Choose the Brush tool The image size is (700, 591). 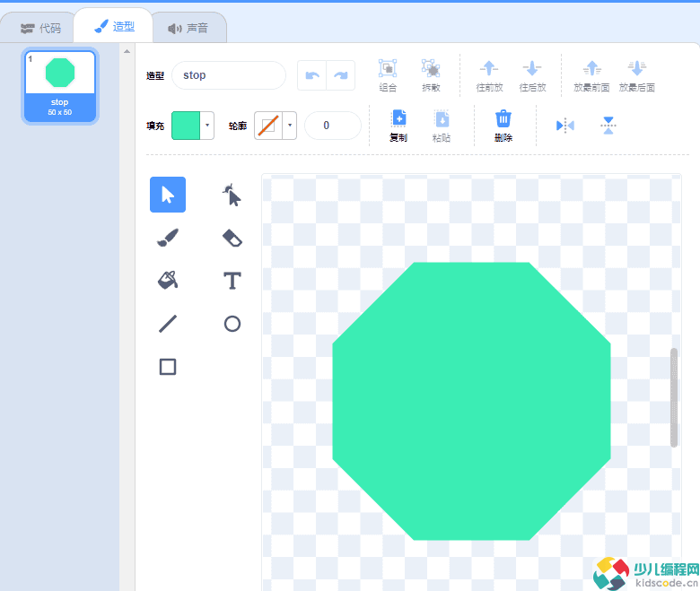pyautogui.click(x=168, y=238)
